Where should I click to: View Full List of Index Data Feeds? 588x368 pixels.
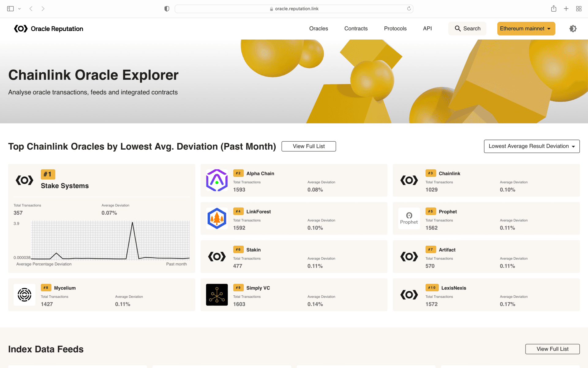552,349
